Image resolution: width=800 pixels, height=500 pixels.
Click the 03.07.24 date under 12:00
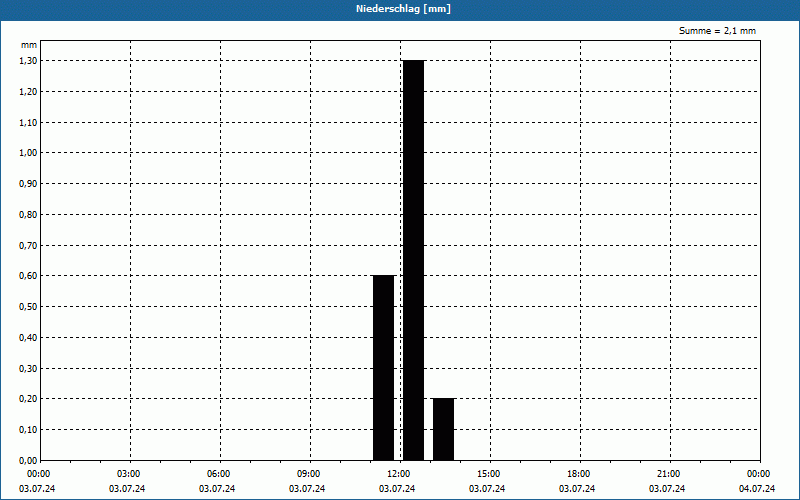click(x=397, y=489)
